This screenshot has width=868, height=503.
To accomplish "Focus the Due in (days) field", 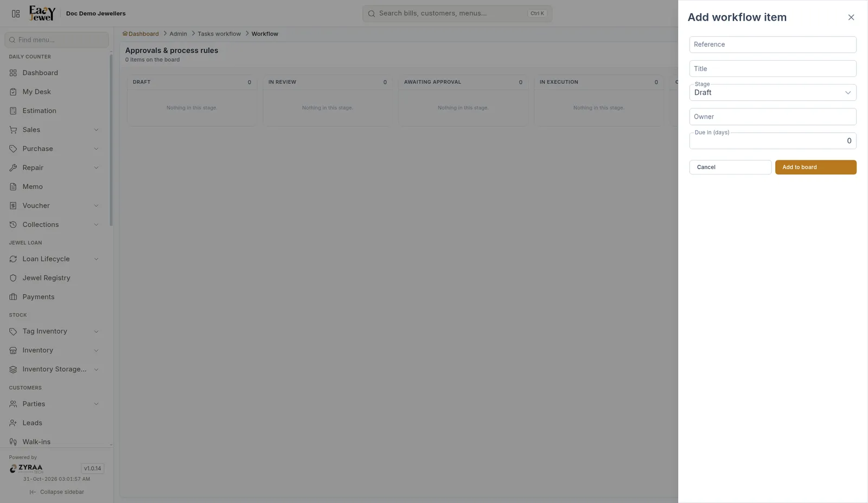I will click(x=773, y=140).
